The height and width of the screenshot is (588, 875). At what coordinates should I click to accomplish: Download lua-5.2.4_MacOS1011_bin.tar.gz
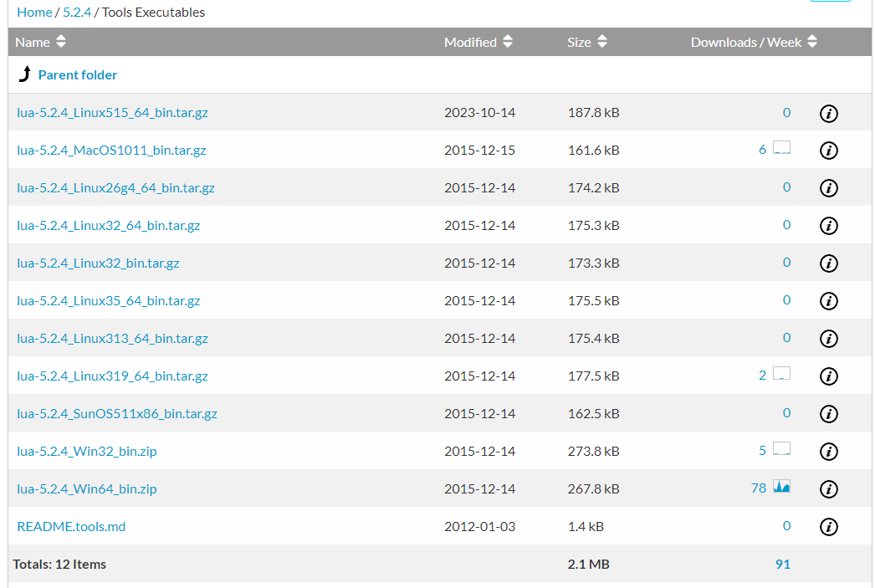pos(111,150)
